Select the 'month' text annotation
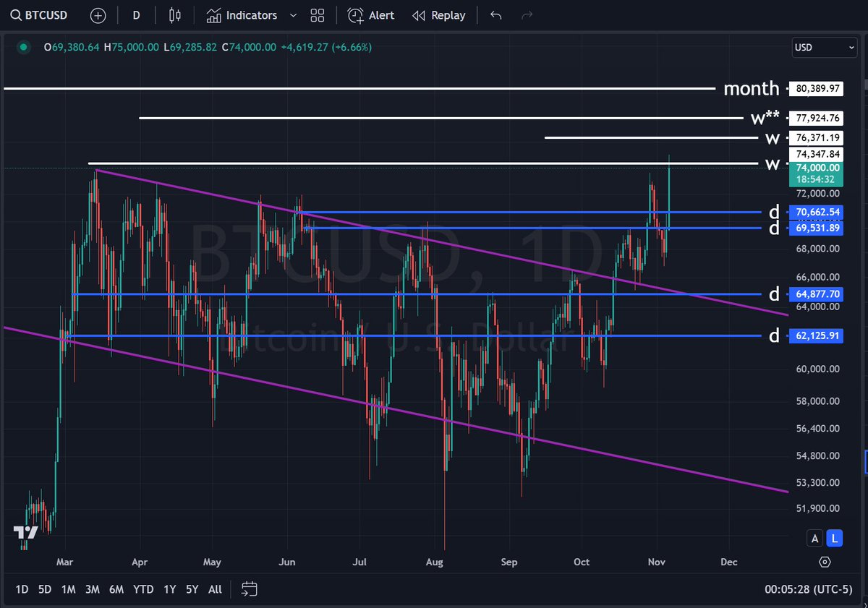The image size is (868, 608). pos(752,89)
